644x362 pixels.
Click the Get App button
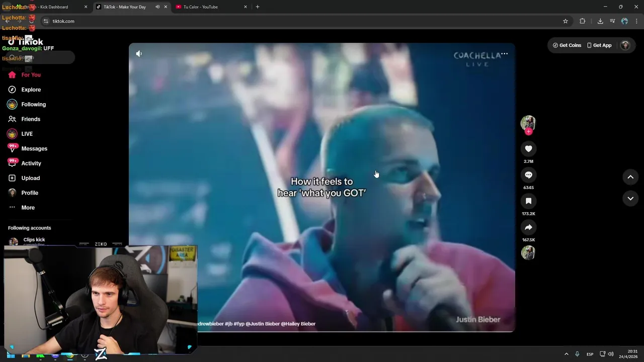[x=599, y=45]
